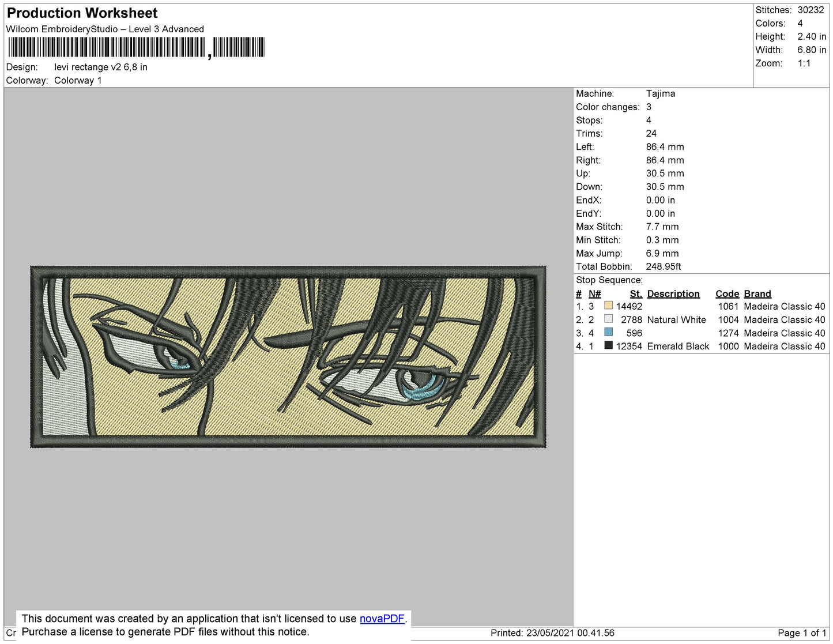Viewport: 833px width, 644px height.
Task: Click the 'Color changes:' label
Action: (608, 107)
